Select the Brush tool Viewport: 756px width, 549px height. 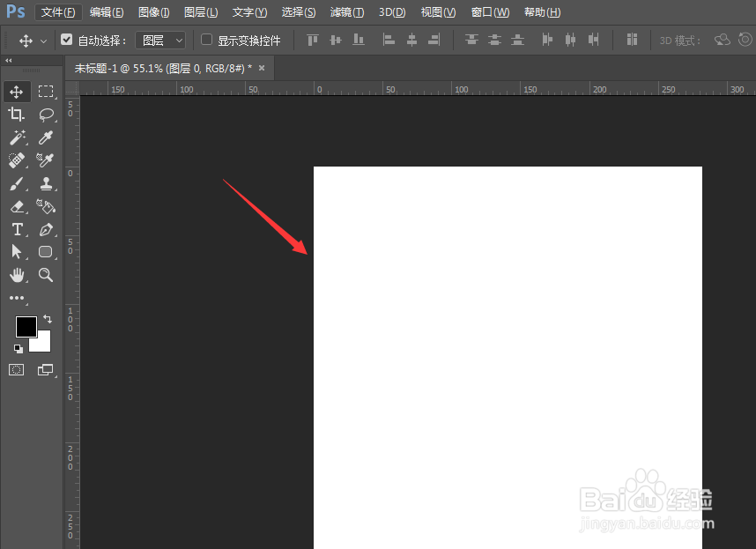click(x=17, y=183)
